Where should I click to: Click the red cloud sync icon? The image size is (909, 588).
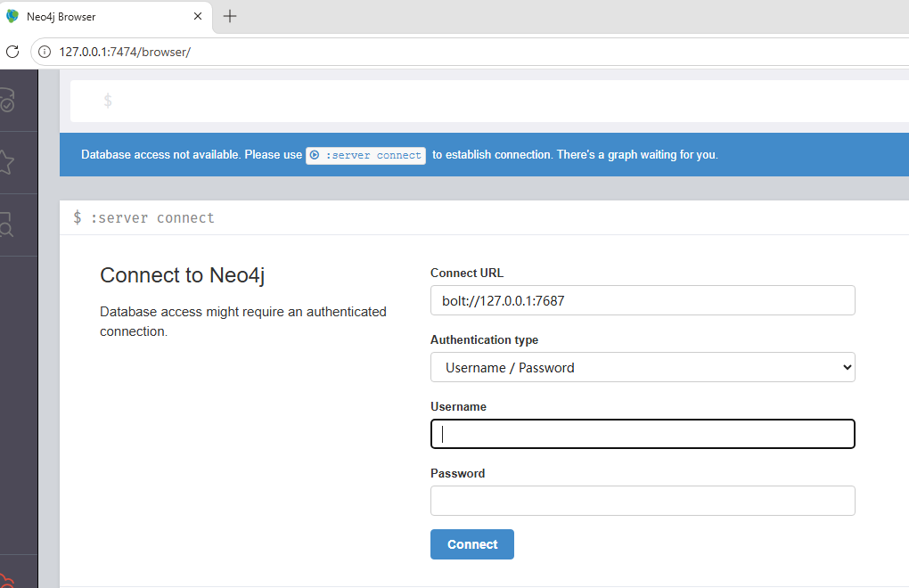click(x=7, y=579)
